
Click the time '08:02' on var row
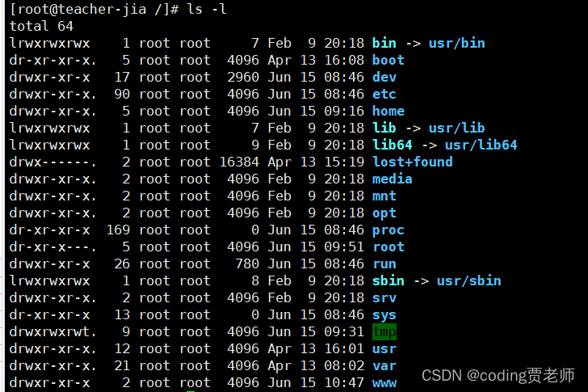tap(344, 366)
